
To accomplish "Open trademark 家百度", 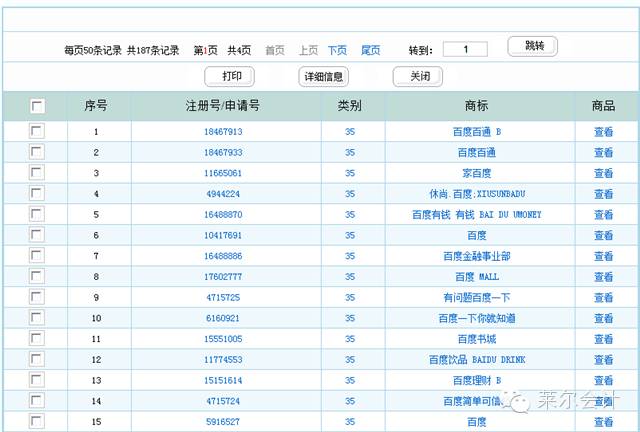I will pyautogui.click(x=477, y=173).
